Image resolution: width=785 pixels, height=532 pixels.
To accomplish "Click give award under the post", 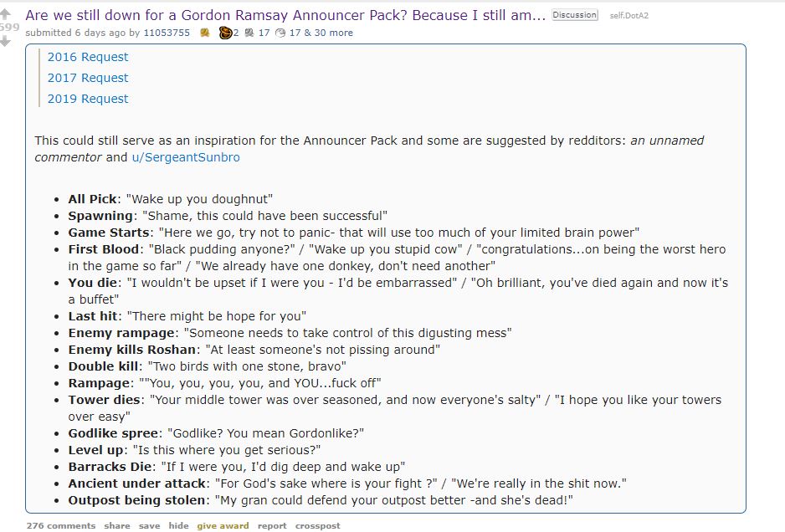I will pyautogui.click(x=223, y=525).
